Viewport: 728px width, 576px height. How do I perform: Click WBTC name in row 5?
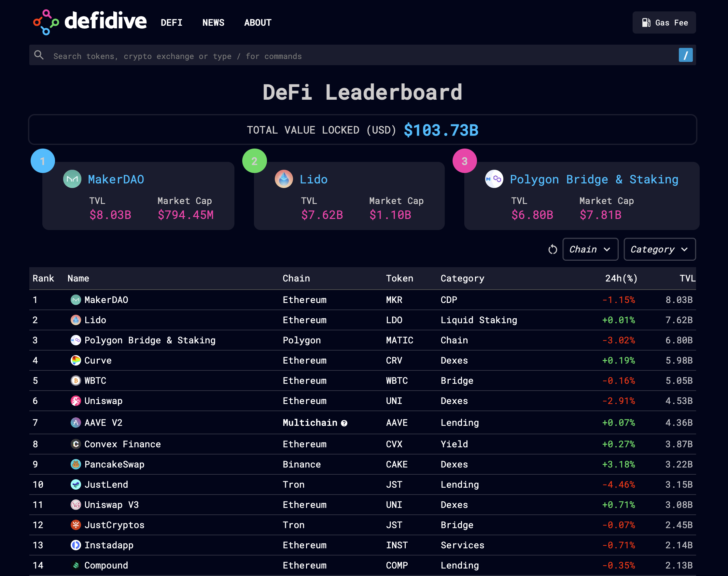click(x=95, y=381)
